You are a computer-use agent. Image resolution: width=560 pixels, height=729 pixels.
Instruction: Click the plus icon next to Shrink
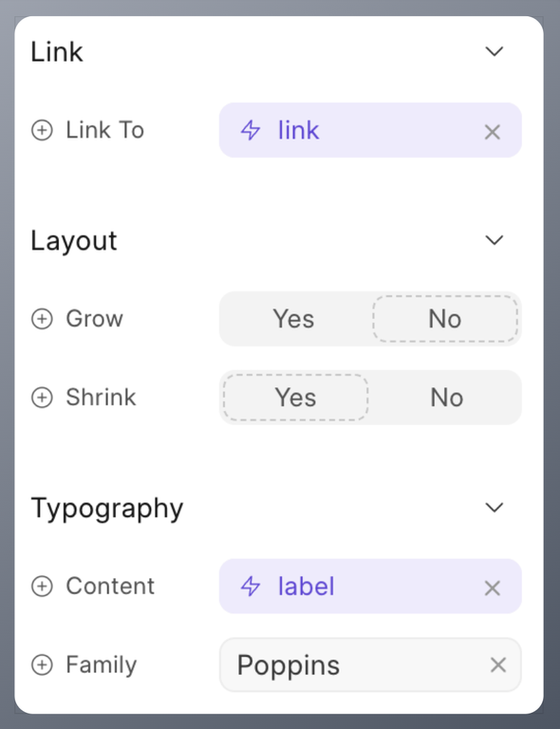[x=42, y=398]
